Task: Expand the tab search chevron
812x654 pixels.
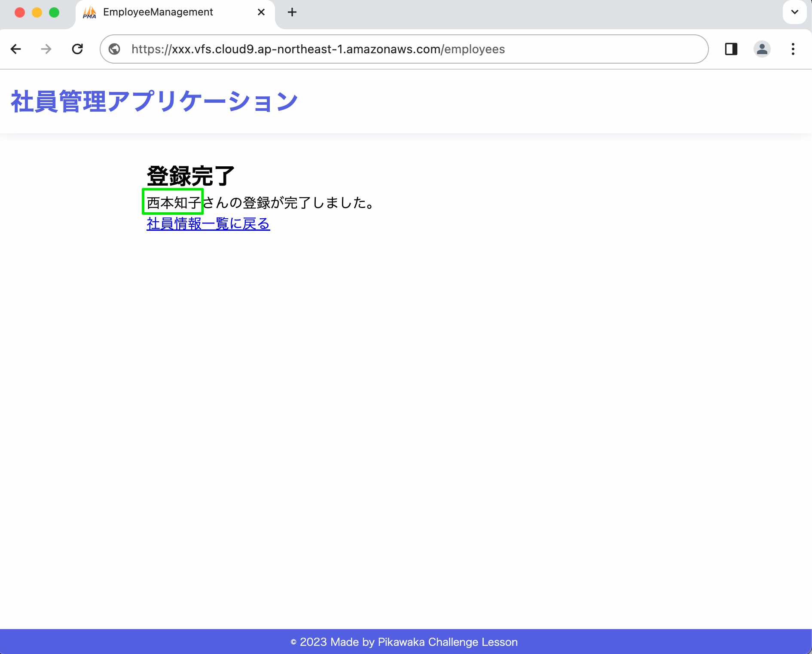Action: 794,12
